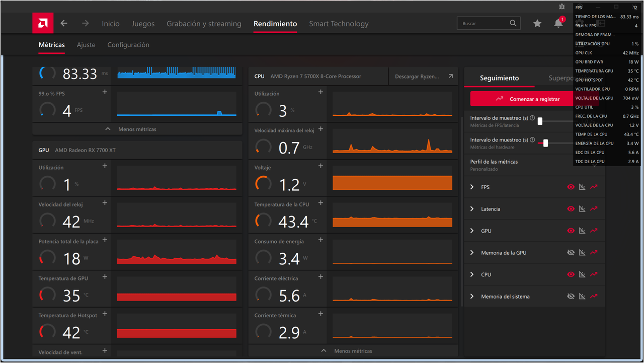Click plus icon on 99.o % FPS
The height and width of the screenshot is (363, 644).
(105, 92)
